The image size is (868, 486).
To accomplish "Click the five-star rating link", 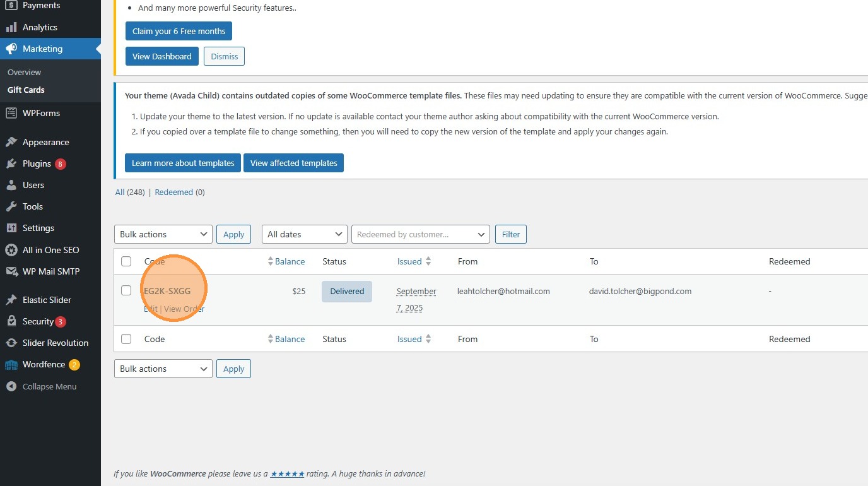I will coord(288,473).
